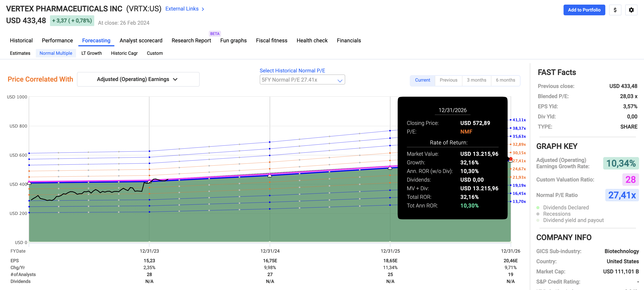Image resolution: width=644 pixels, height=290 pixels.
Task: Select the Estimates sub-tab
Action: tap(20, 53)
